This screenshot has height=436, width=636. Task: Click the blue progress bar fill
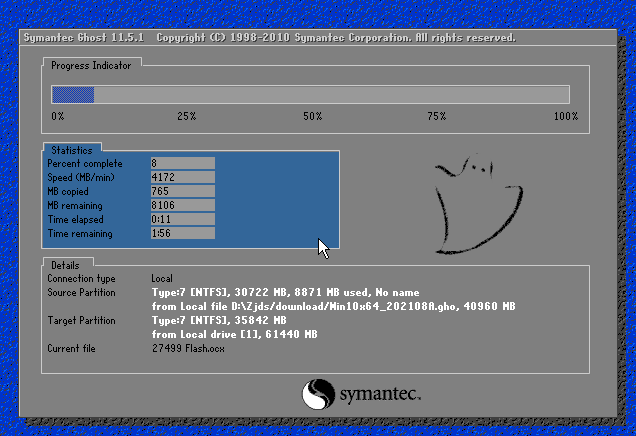(73, 95)
